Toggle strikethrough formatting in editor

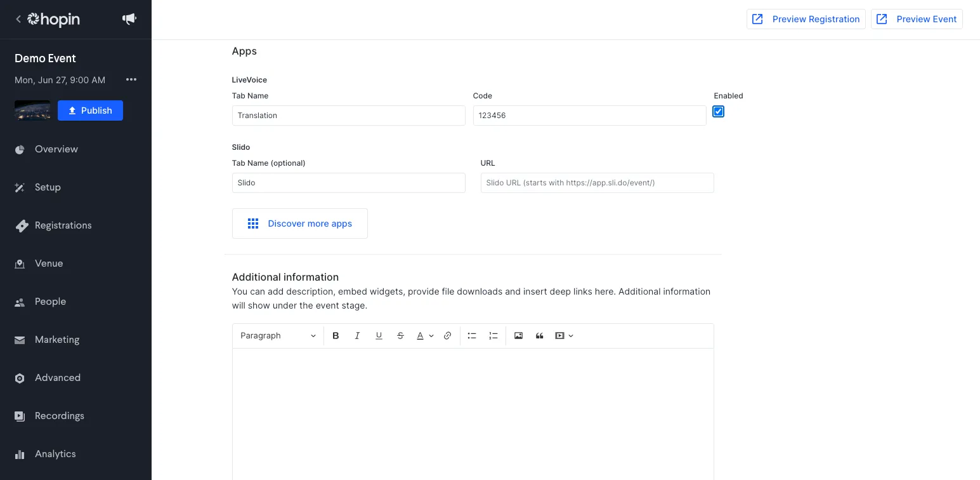(400, 336)
